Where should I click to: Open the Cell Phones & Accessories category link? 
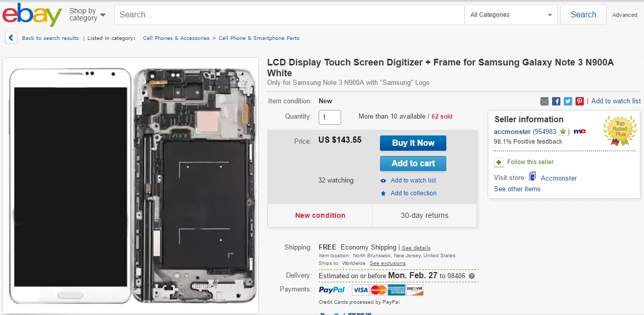point(176,38)
